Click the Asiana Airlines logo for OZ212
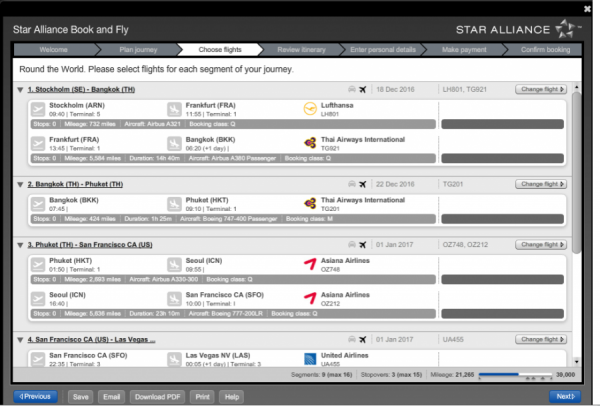 (x=310, y=298)
